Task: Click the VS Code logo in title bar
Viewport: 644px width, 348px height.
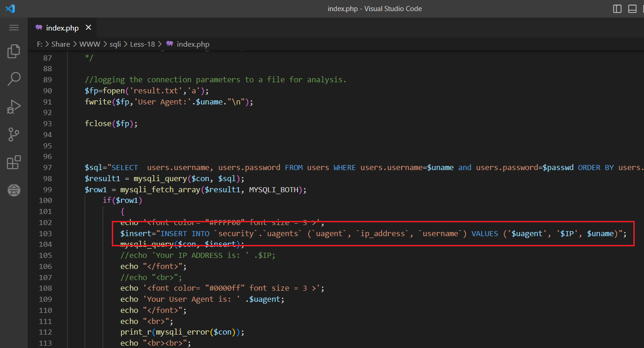Action: [10, 9]
